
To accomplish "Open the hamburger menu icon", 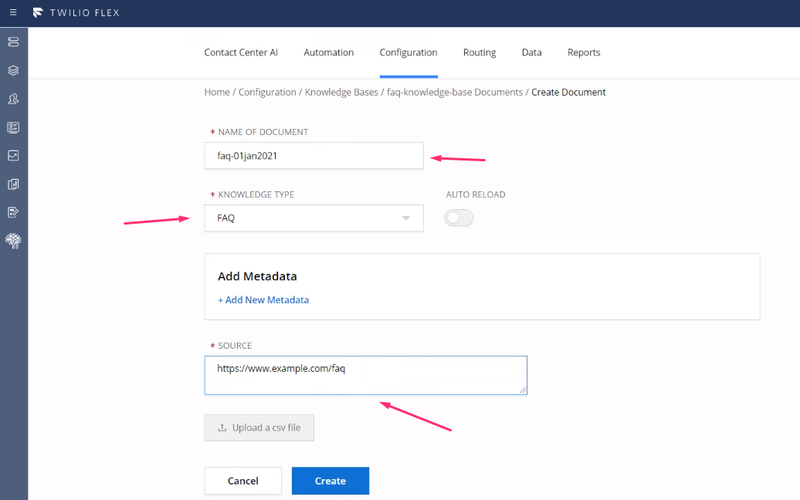I will tap(13, 12).
